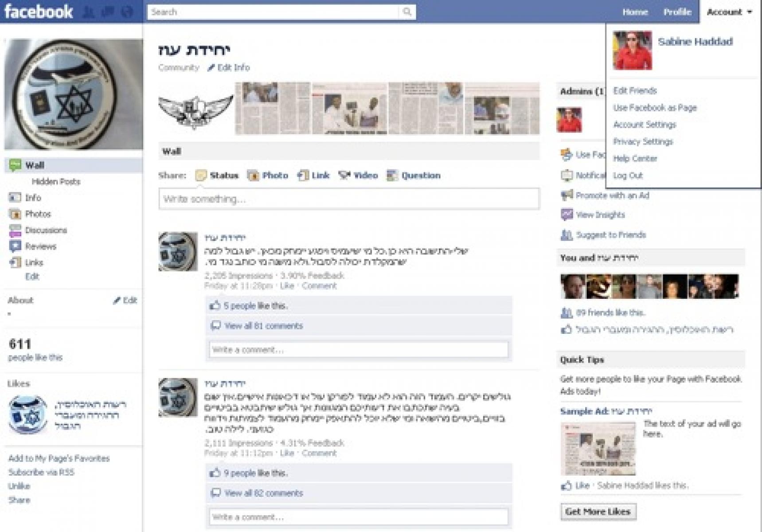This screenshot has width=762, height=532.
Task: Click the Sample Ad newspaper thumbnail
Action: pos(598,449)
